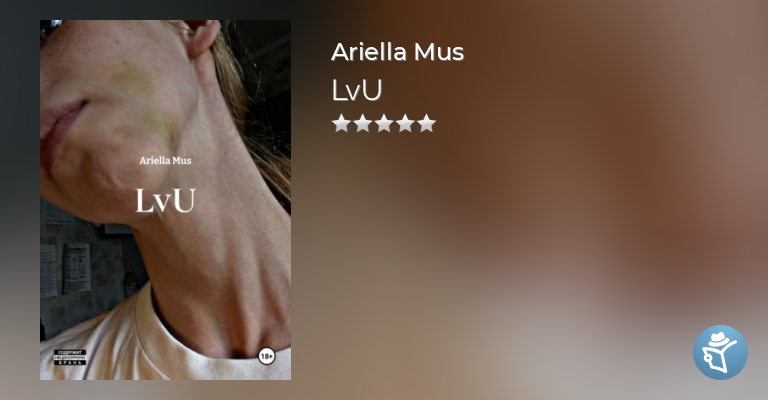This screenshot has height=400, width=768.
Task: Open the LvU book cover thumbnail
Action: [166, 200]
